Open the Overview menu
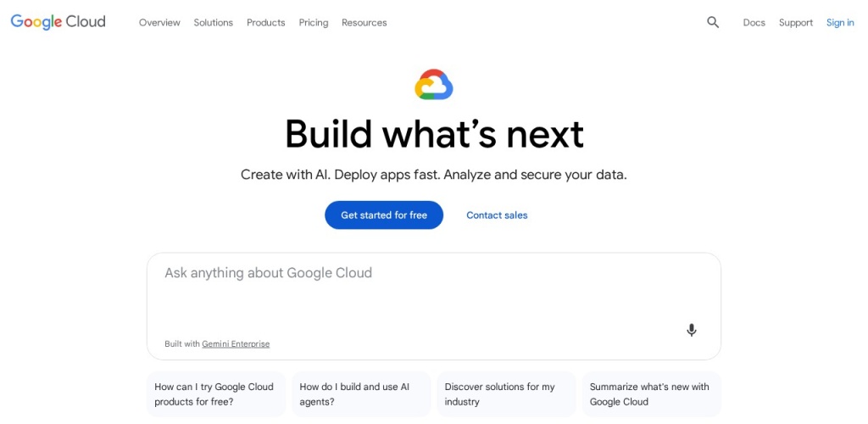This screenshot has width=868, height=424. click(159, 23)
